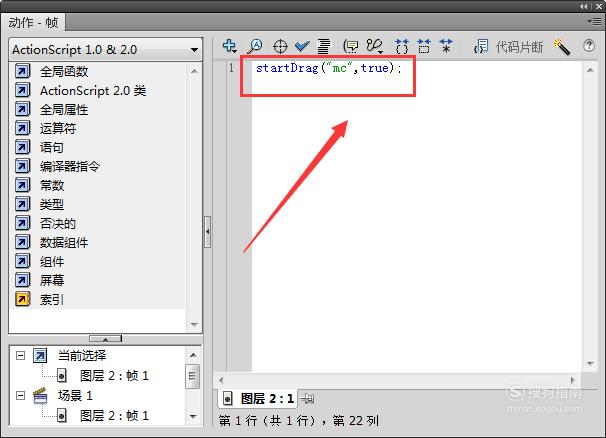This screenshot has height=438, width=606.
Task: Open the 数据组件 category
Action: 64,243
